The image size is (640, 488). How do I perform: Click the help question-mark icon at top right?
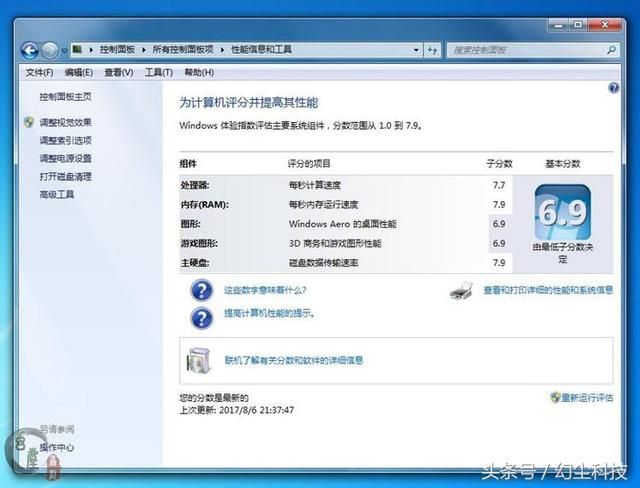[x=613, y=88]
